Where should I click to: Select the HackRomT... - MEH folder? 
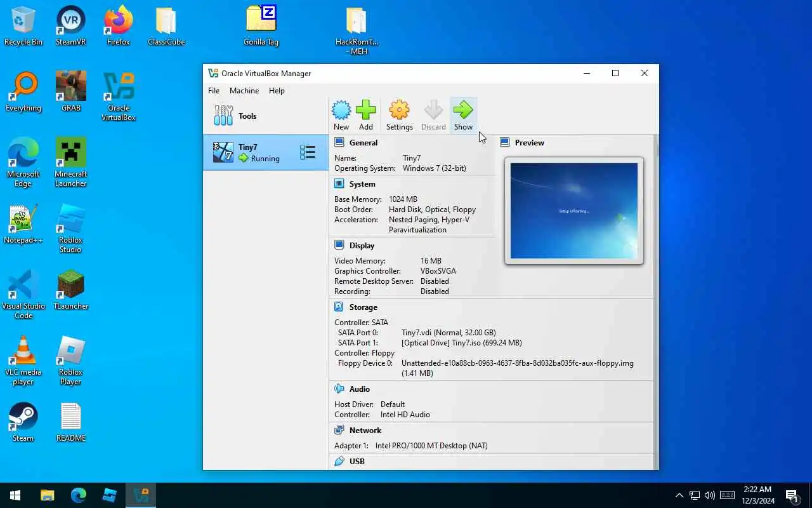coord(357,30)
